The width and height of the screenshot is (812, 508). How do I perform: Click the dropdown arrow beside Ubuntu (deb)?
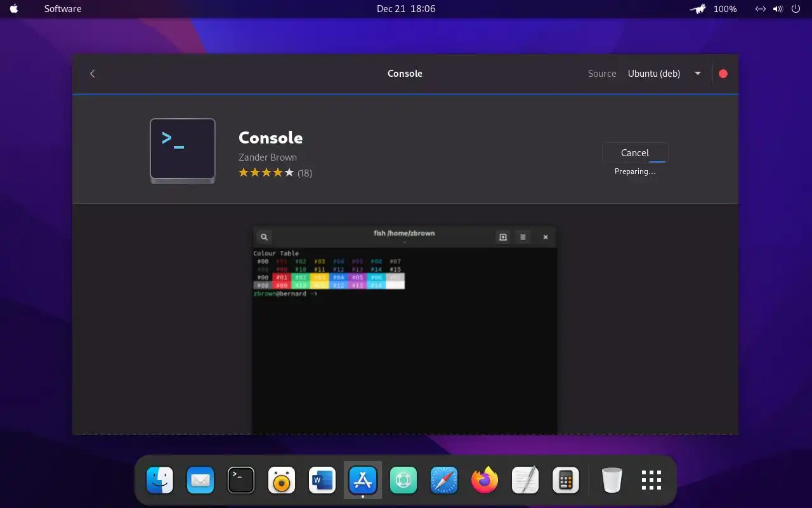[x=698, y=74]
